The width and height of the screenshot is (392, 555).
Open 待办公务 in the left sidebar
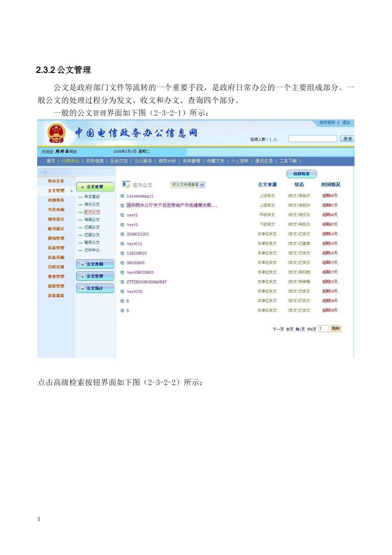56,181
